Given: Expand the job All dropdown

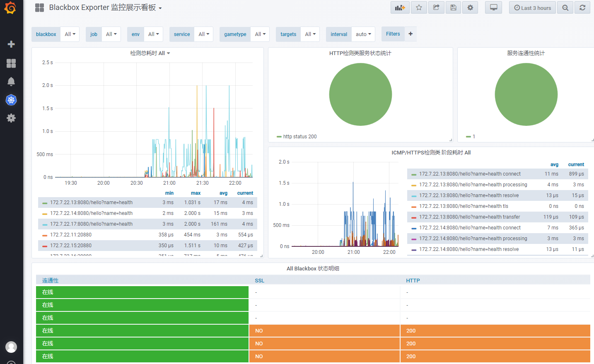Looking at the screenshot, I should [x=111, y=34].
